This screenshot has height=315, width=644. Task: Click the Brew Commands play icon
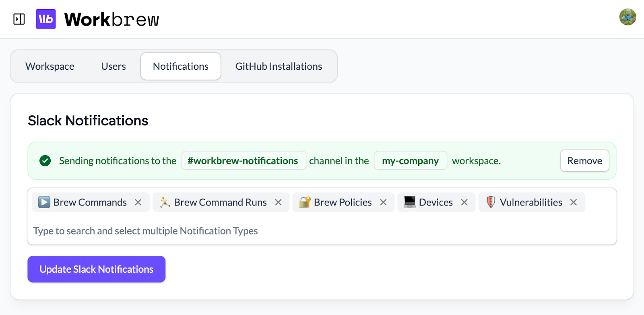[44, 202]
